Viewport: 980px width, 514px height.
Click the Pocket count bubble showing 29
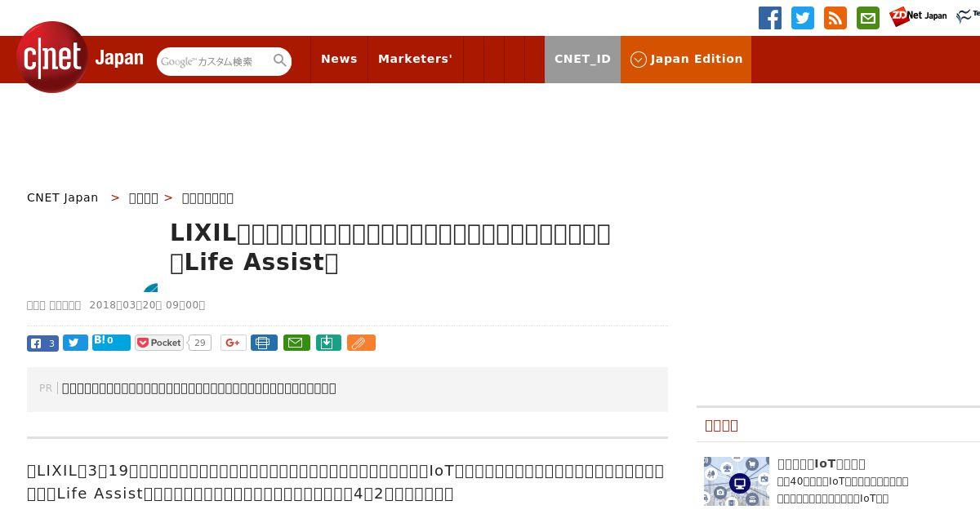(x=199, y=343)
